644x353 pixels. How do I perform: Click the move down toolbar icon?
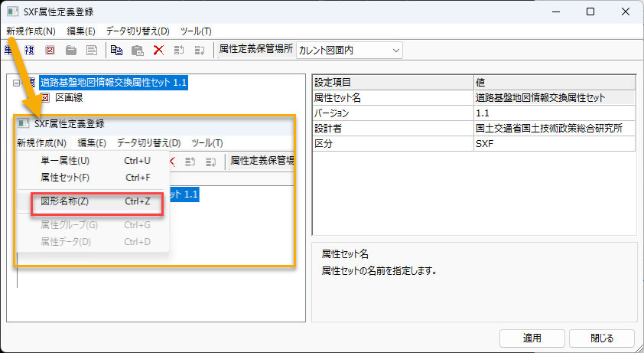pyautogui.click(x=200, y=51)
